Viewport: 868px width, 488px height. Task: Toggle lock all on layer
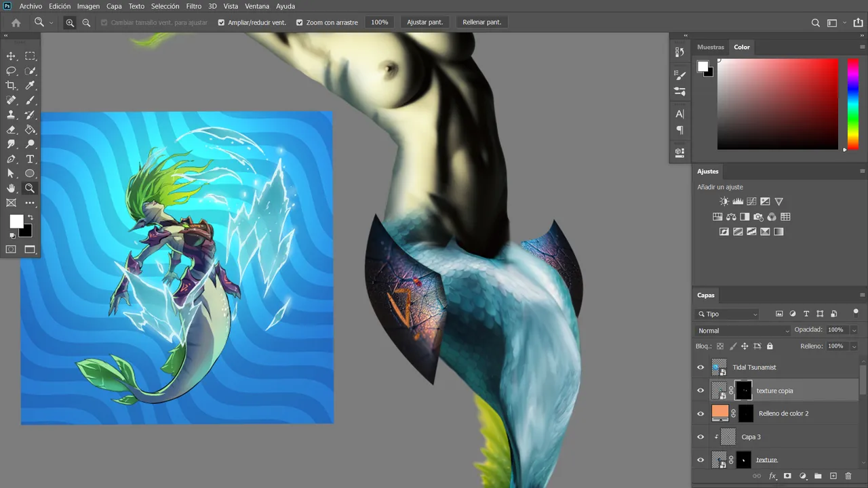point(770,346)
